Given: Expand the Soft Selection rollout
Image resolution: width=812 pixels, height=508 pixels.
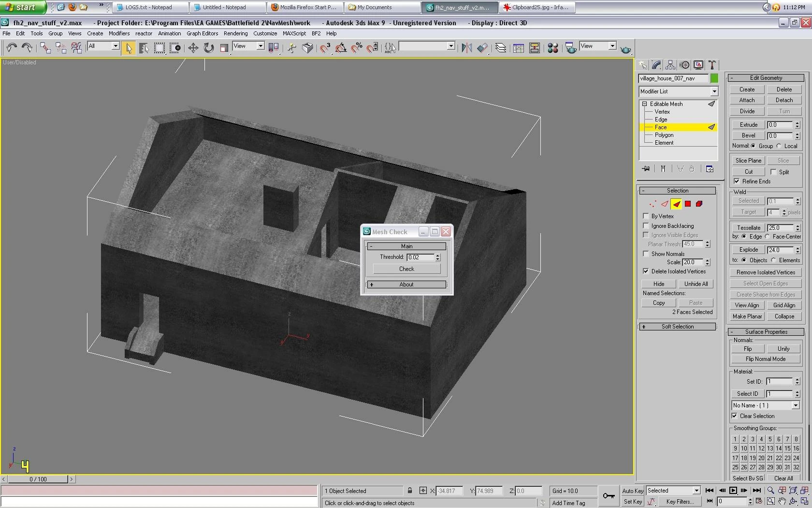Looking at the screenshot, I should [x=677, y=327].
